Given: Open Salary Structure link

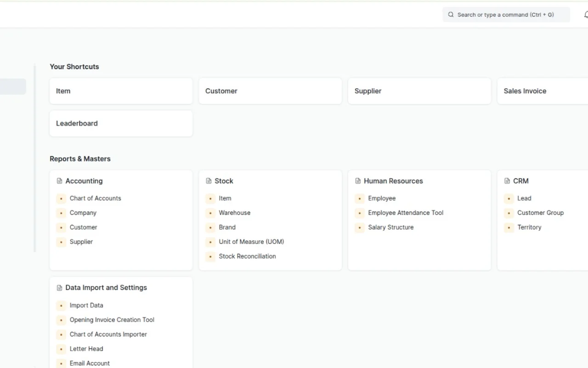Looking at the screenshot, I should (x=390, y=227).
